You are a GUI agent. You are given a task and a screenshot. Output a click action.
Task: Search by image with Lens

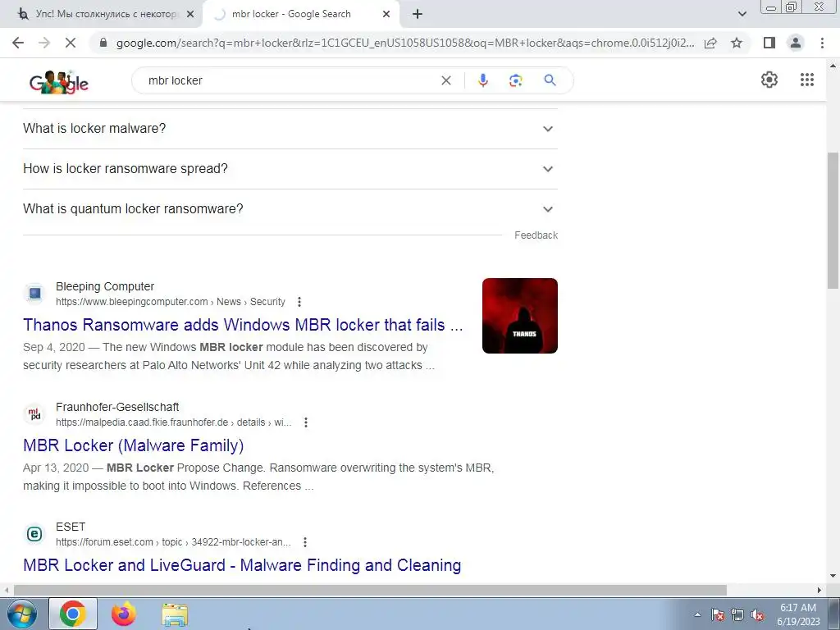click(515, 80)
